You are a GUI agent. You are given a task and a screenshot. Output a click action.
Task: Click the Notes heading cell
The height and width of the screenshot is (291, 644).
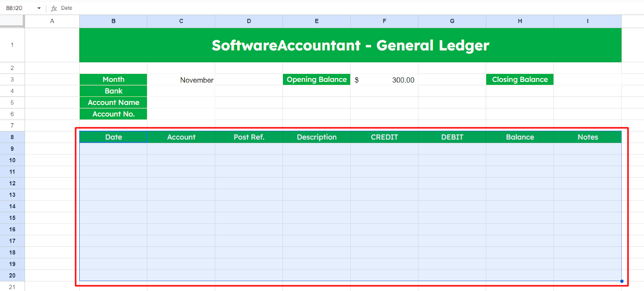[588, 137]
